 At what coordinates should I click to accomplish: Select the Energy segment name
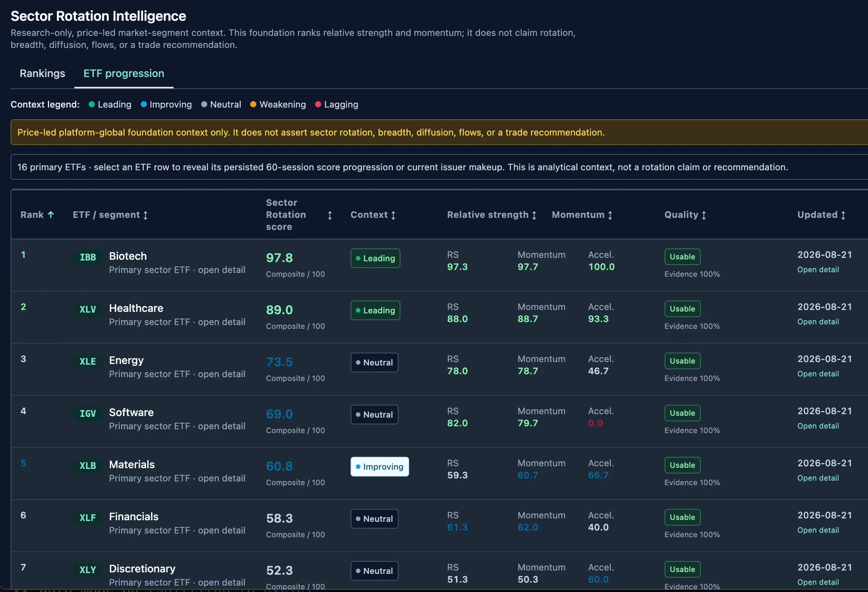point(126,361)
